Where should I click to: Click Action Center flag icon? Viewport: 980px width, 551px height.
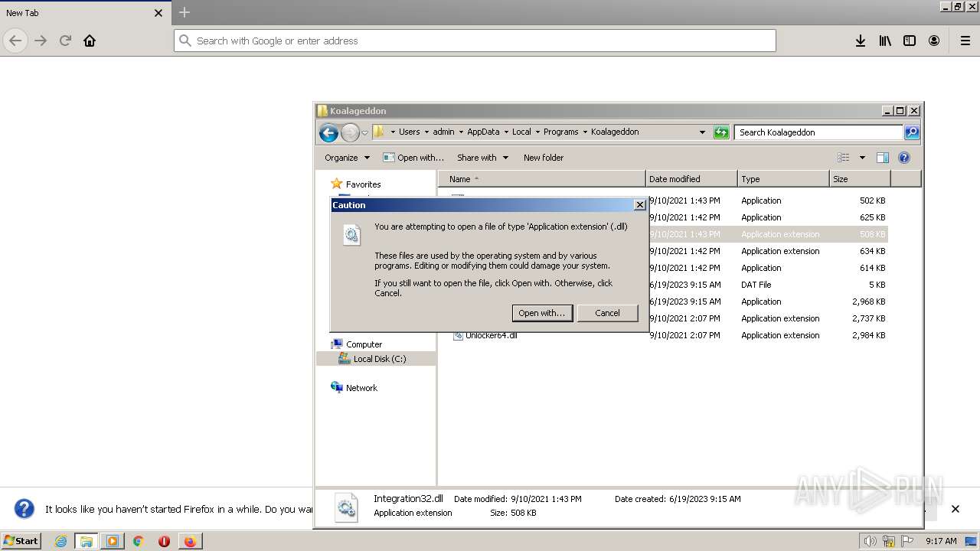click(x=907, y=541)
